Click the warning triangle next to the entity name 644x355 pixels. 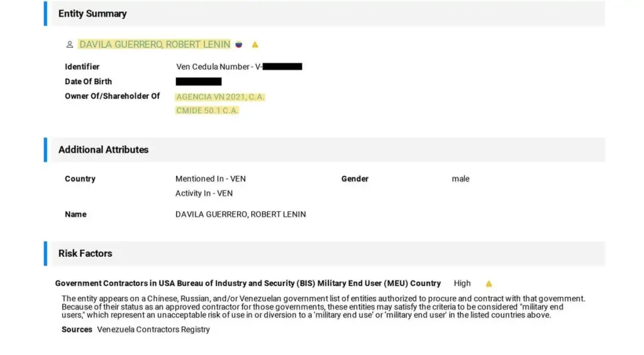click(255, 45)
